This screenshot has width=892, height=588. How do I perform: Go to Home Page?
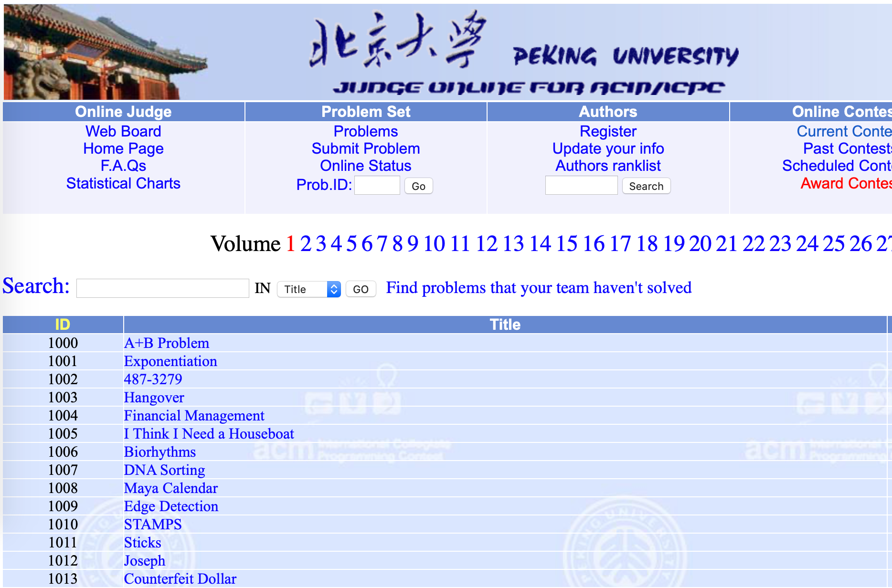[123, 148]
